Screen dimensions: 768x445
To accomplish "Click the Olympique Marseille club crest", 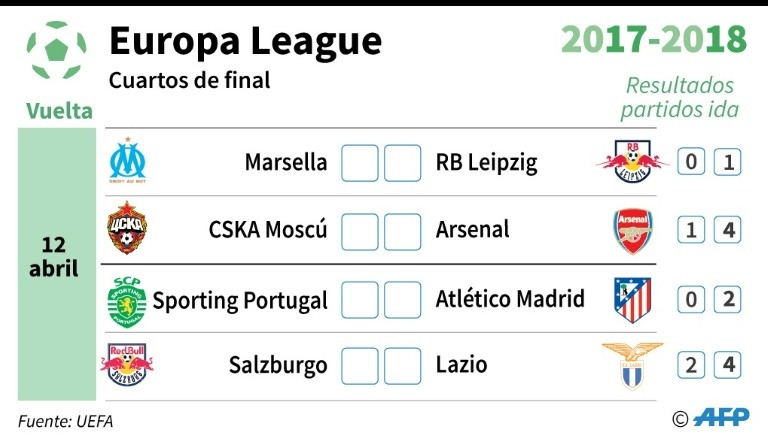I will point(127,161).
